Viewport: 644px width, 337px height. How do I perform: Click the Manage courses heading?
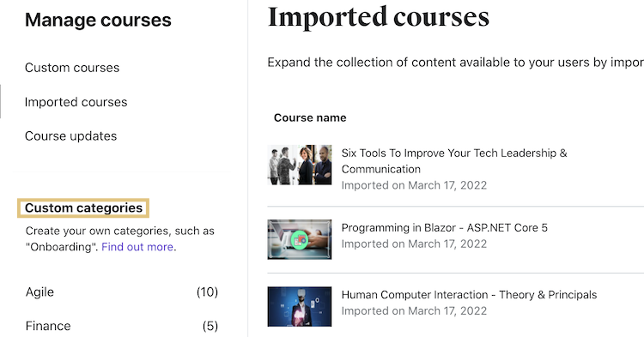tap(98, 20)
